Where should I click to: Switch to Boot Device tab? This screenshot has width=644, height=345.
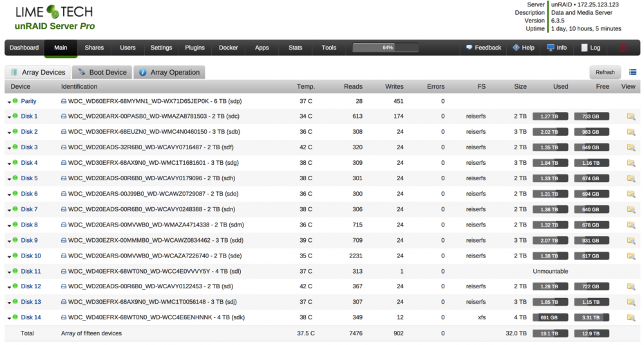click(102, 72)
